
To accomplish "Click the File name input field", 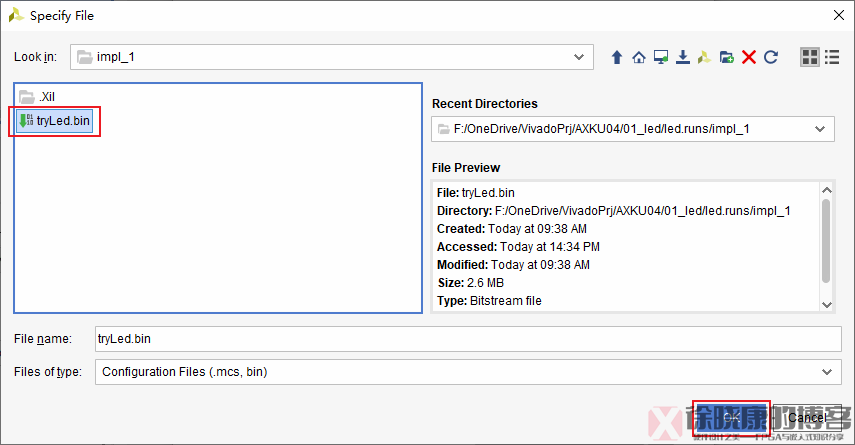I will click(468, 339).
